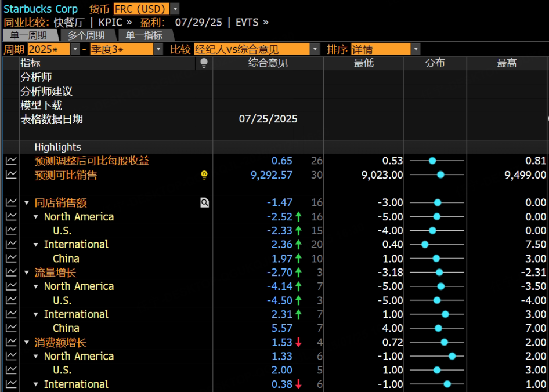Open chart icon for 预测可比销售 row
The height and width of the screenshot is (392, 549).
tap(11, 175)
